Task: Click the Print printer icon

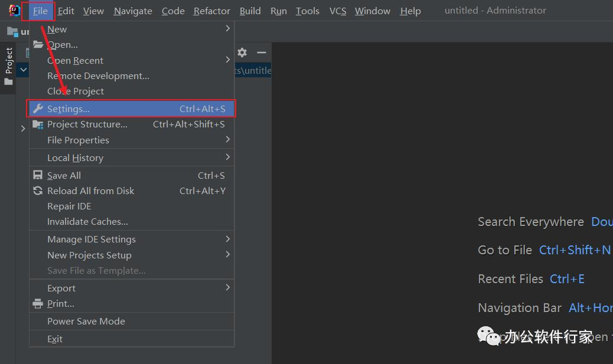Action: 38,303
